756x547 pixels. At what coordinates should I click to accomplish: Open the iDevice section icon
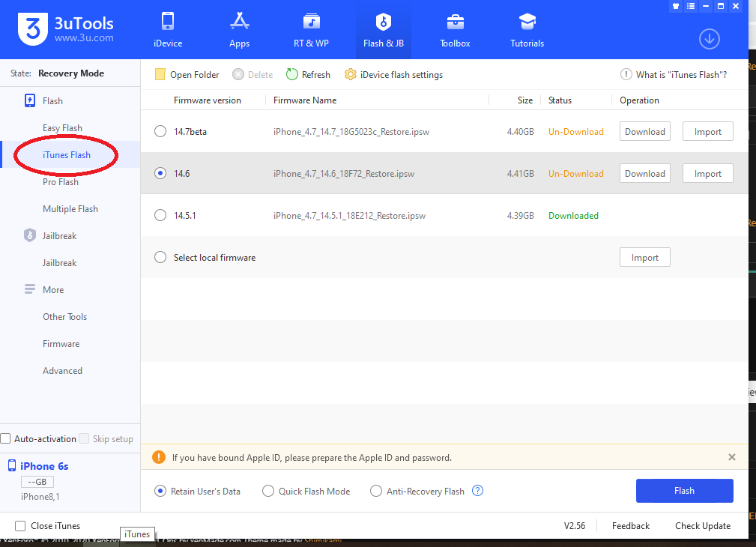tap(168, 22)
